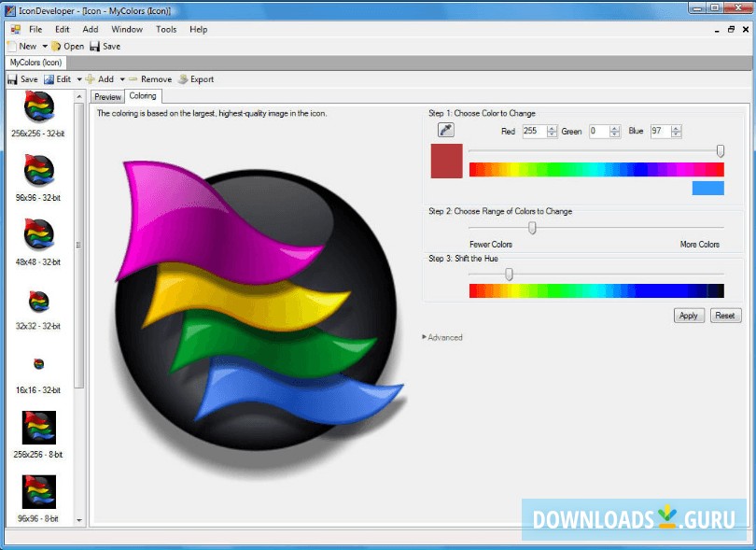Expand the Advanced section

pyautogui.click(x=442, y=337)
